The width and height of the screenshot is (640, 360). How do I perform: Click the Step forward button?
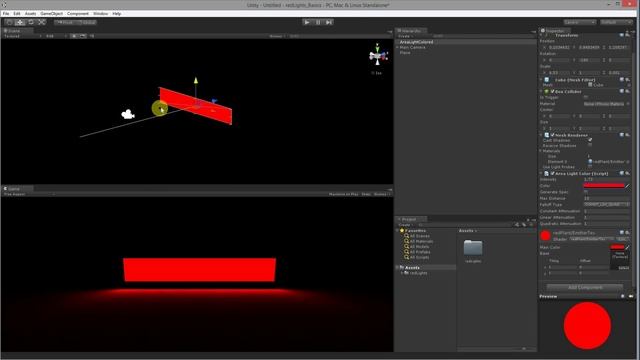329,22
